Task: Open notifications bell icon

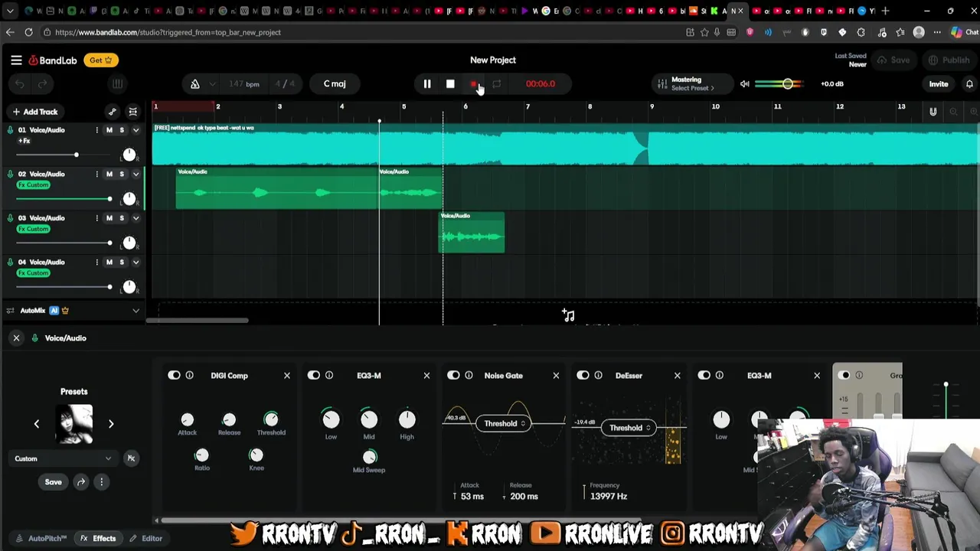Action: 969,84
